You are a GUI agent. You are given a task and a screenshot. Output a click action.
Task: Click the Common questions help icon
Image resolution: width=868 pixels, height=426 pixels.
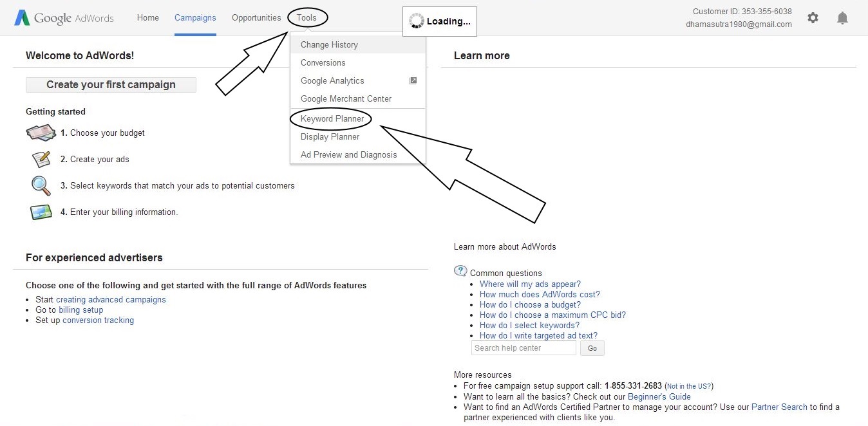[x=460, y=271]
